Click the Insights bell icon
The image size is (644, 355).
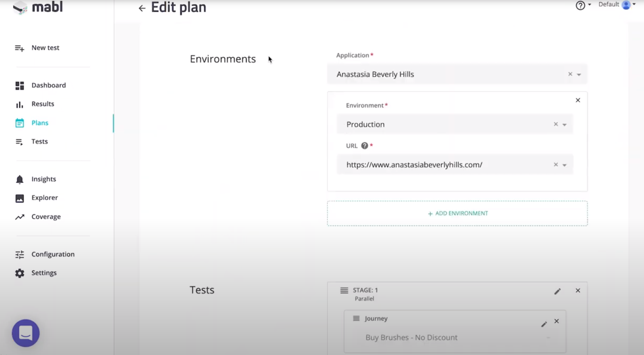pos(19,180)
